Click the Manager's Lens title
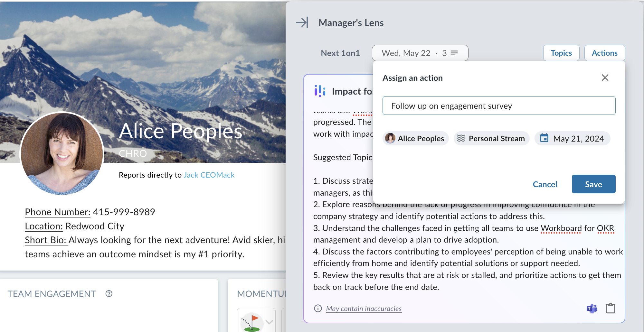 point(351,23)
